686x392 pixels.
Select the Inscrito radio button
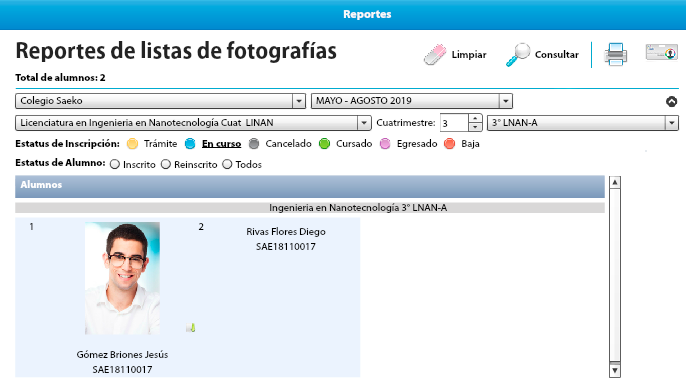pyautogui.click(x=115, y=164)
